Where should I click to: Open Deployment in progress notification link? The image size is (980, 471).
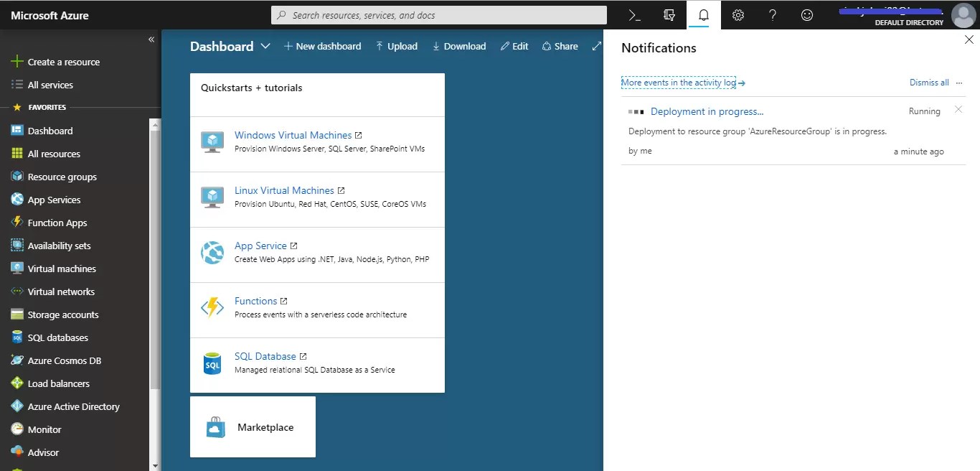pyautogui.click(x=707, y=111)
